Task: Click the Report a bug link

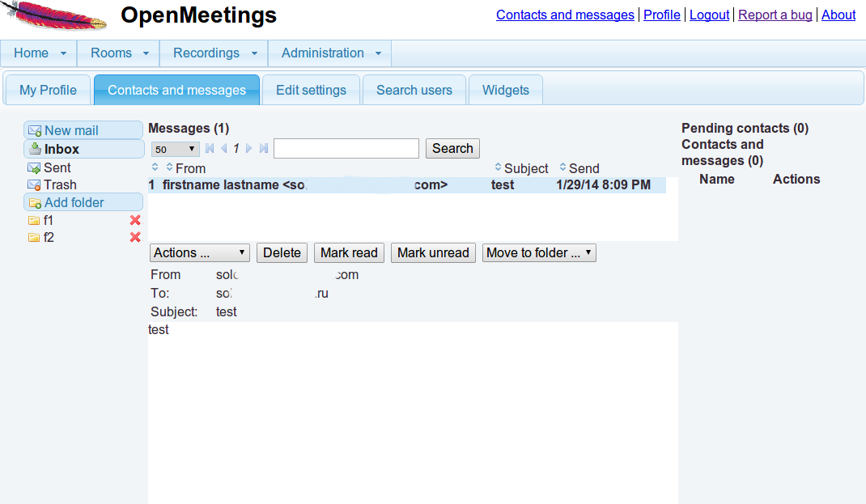Action: coord(775,15)
